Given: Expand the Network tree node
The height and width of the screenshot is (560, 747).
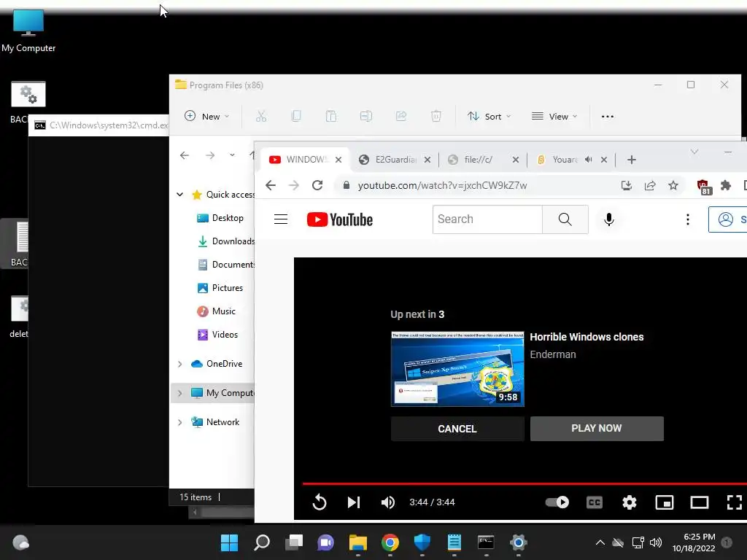Looking at the screenshot, I should pos(179,422).
